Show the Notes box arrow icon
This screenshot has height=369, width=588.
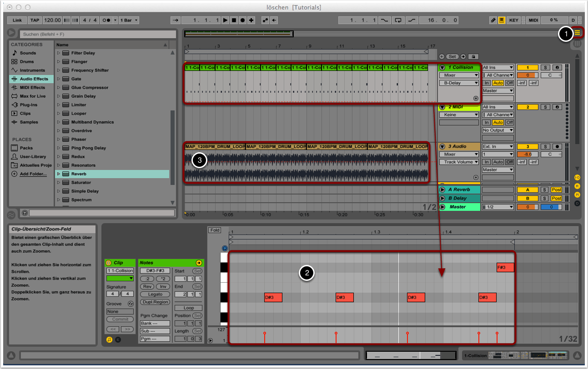(199, 263)
